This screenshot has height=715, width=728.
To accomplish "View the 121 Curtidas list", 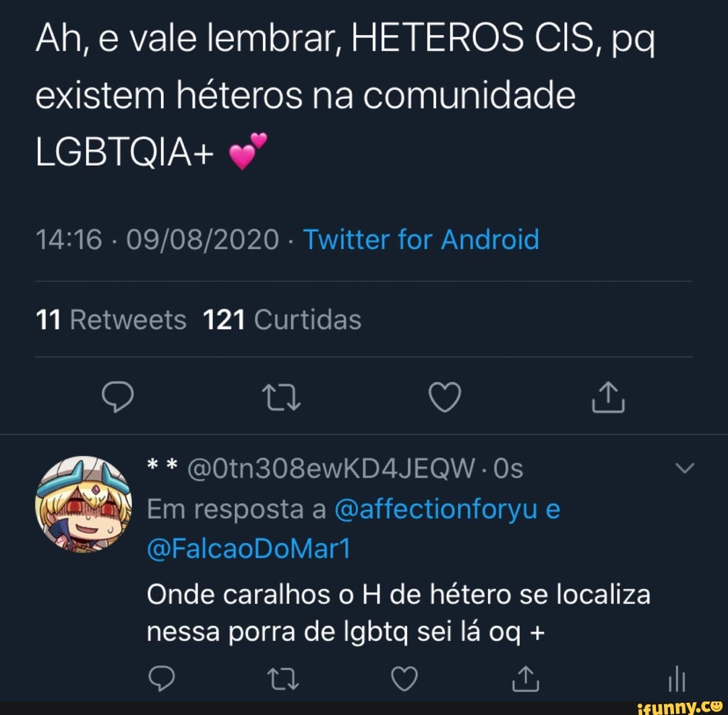I will [282, 320].
